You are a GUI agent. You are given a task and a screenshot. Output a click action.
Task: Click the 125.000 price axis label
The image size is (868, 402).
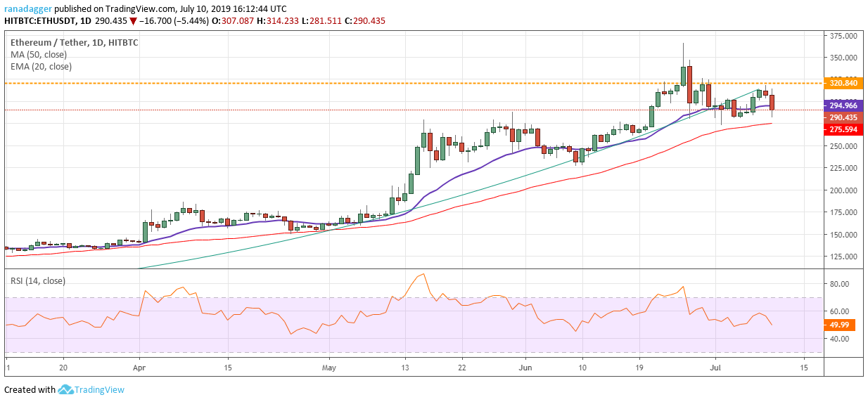click(x=843, y=257)
